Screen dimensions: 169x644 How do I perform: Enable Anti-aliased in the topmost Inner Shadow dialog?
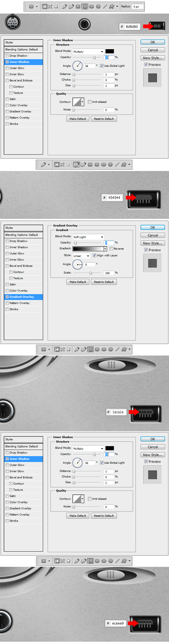point(90,102)
